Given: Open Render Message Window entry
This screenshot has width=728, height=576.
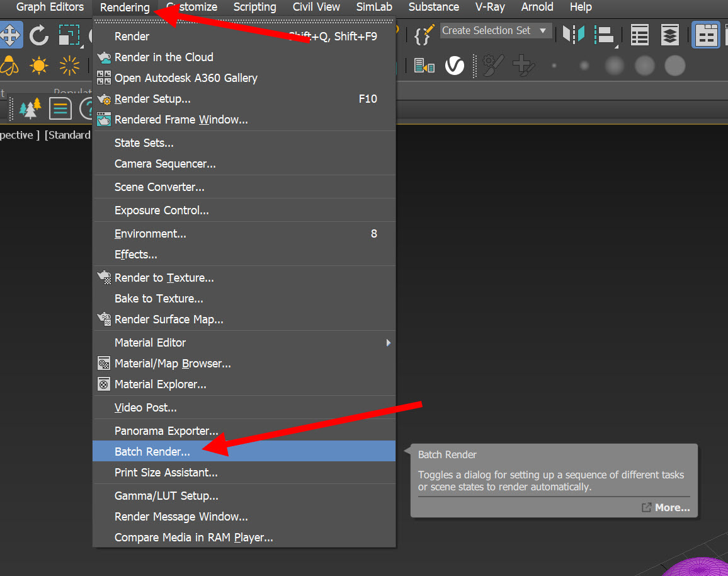Looking at the screenshot, I should (244, 517).
